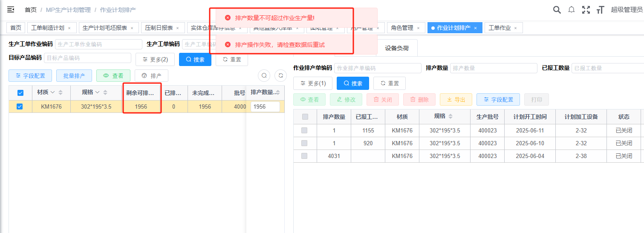The width and height of the screenshot is (644, 233).
Task: Toggle the select-all checkbox in left table header
Action: [x=20, y=92]
